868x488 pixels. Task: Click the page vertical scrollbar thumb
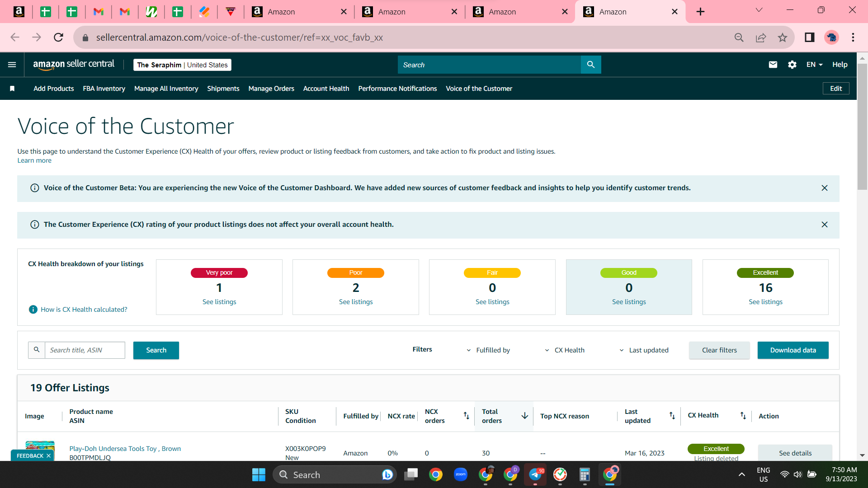[862, 127]
